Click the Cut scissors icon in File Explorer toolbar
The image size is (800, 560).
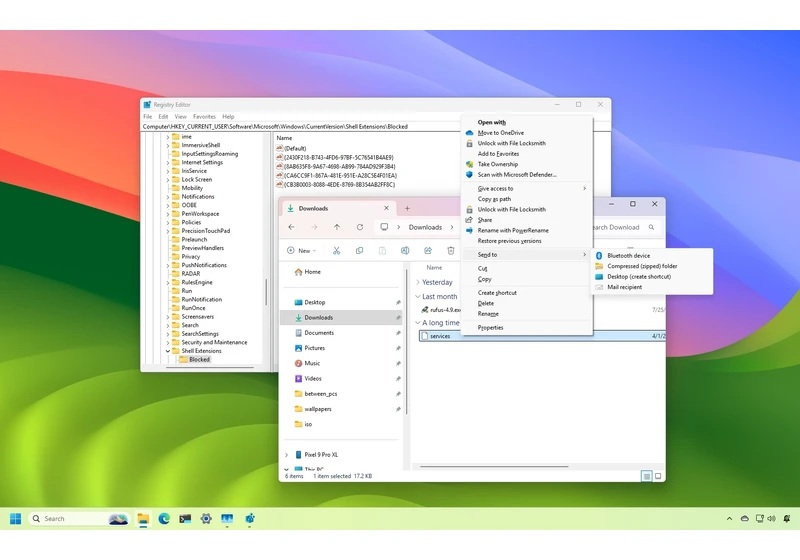[336, 250]
